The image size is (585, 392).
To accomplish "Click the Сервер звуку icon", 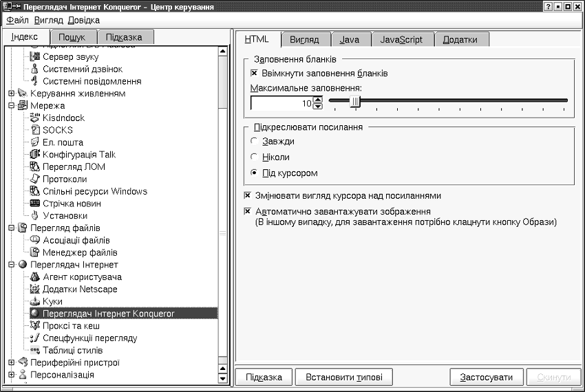I will (x=35, y=56).
